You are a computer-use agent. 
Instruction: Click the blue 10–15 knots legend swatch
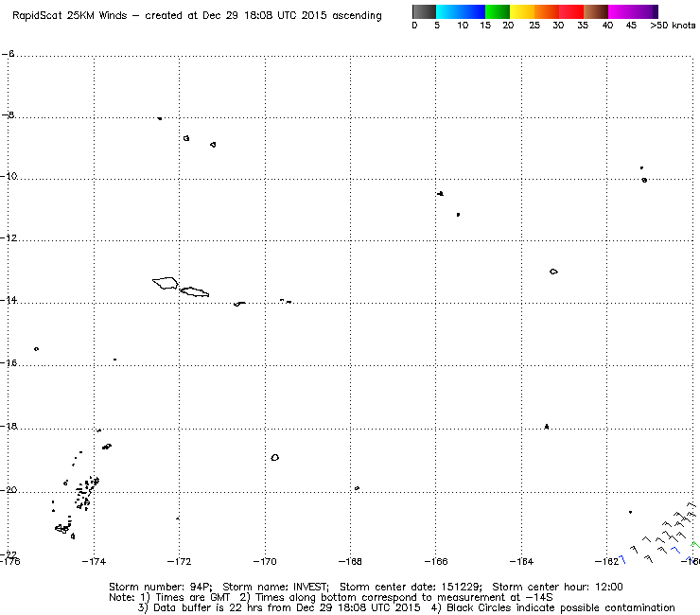click(473, 11)
